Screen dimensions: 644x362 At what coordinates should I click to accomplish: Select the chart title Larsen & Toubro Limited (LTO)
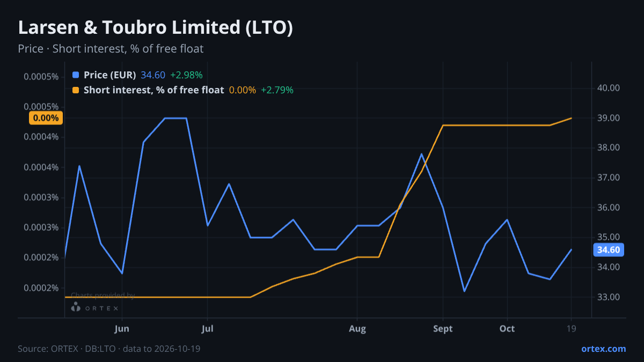pyautogui.click(x=155, y=28)
